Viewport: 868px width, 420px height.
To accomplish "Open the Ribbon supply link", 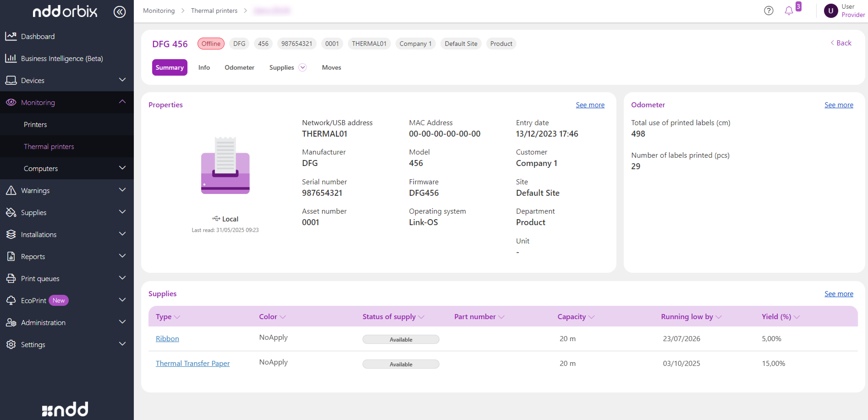I will [167, 338].
